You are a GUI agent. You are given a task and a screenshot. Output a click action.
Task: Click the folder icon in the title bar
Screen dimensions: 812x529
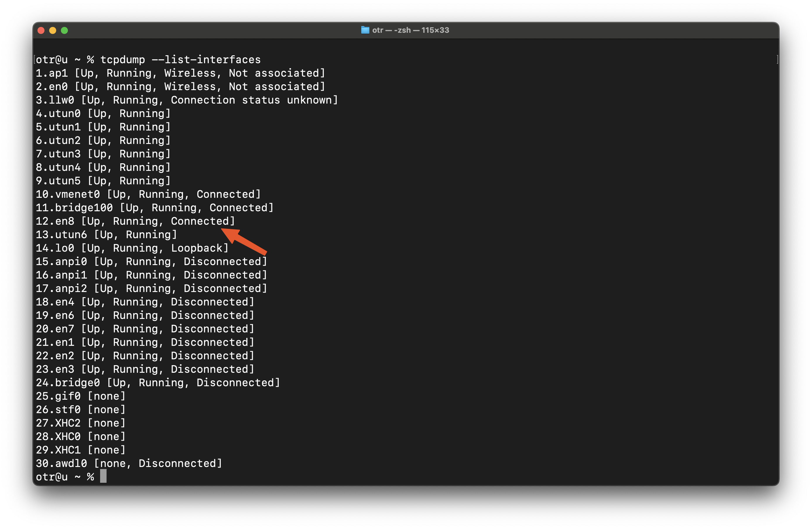point(365,30)
